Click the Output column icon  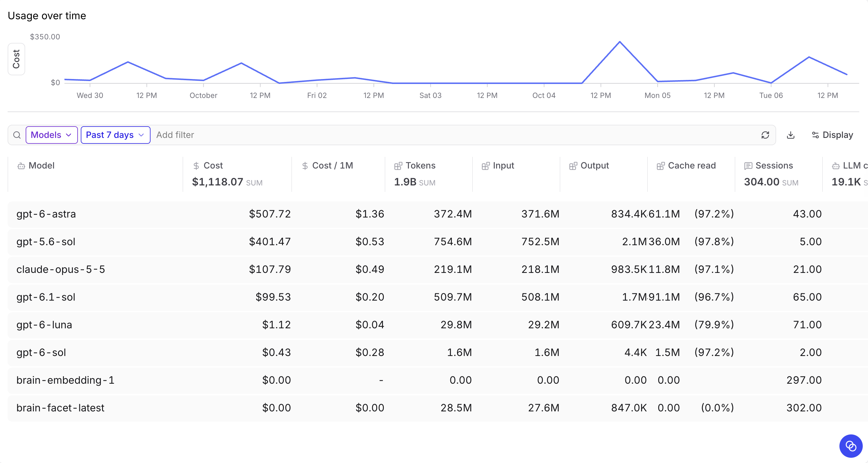coord(573,166)
